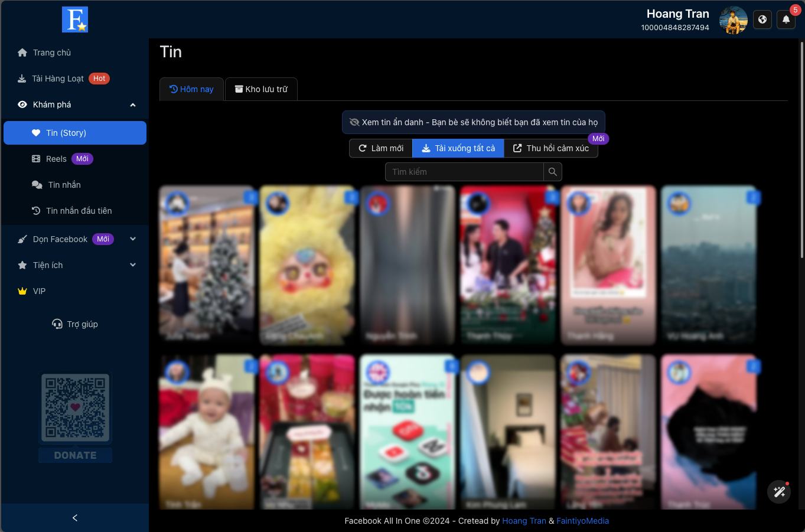The width and height of the screenshot is (805, 532).
Task: Click the globe icon in the header
Action: tap(762, 19)
